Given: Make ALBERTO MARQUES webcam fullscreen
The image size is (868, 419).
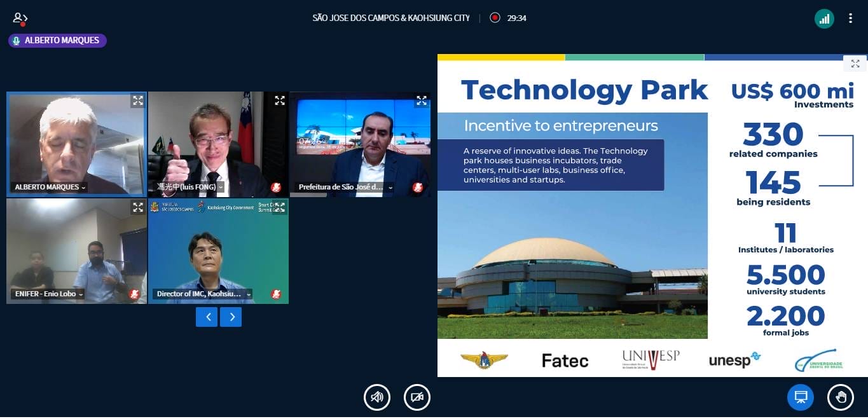Looking at the screenshot, I should [x=138, y=100].
